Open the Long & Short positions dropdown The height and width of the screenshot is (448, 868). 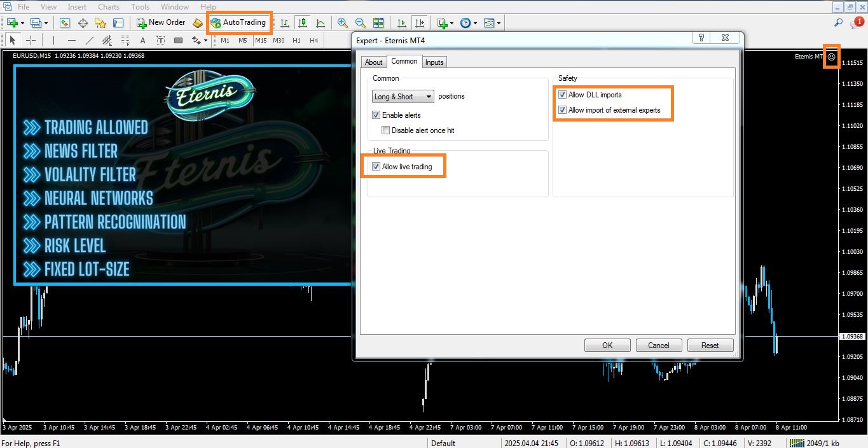[x=403, y=97]
